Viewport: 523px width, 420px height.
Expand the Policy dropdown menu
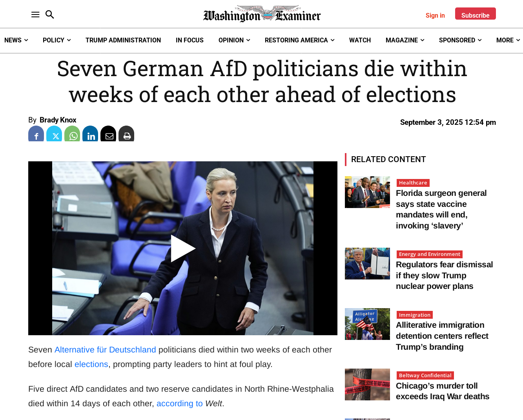[56, 40]
